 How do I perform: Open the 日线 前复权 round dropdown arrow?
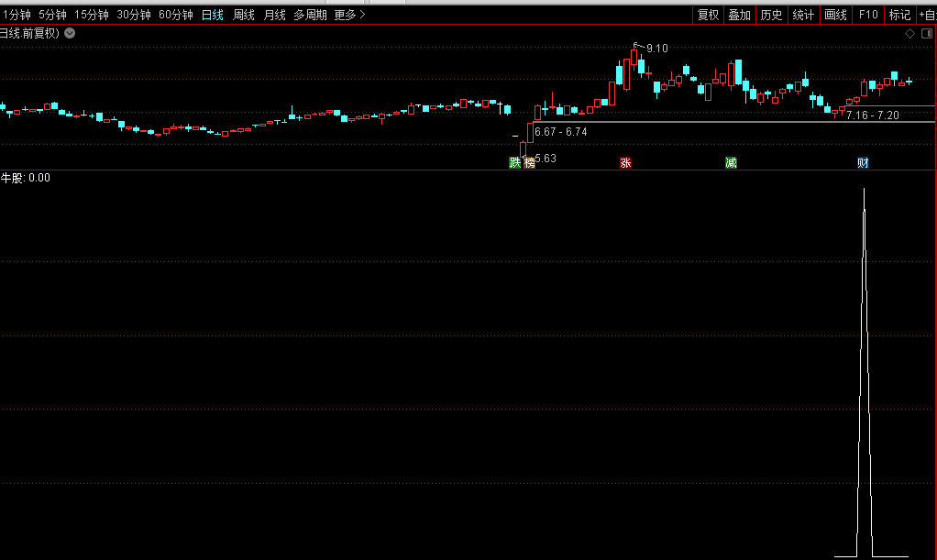click(x=70, y=33)
